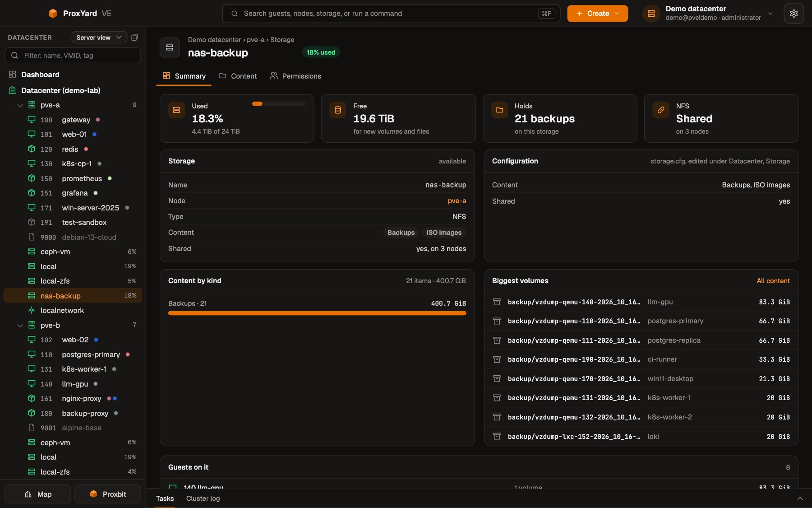Collapse the pve-a node
Screen dimensions: 812x508
(x=20, y=105)
